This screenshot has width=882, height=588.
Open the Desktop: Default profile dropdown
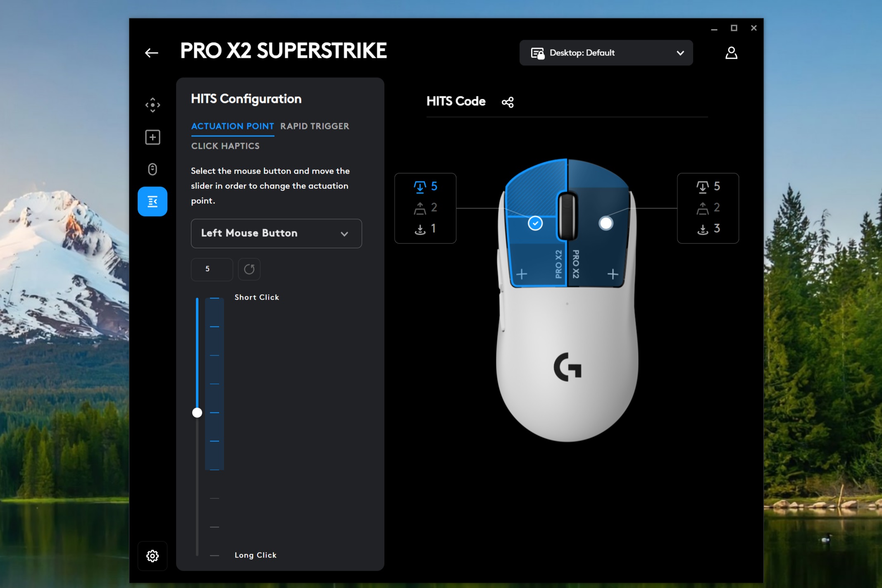(x=606, y=53)
